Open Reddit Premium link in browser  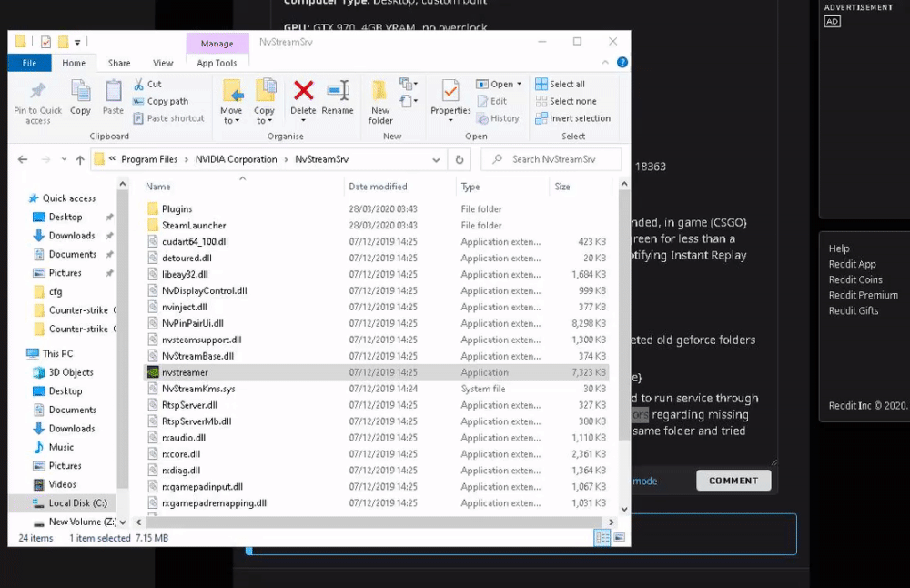(863, 295)
